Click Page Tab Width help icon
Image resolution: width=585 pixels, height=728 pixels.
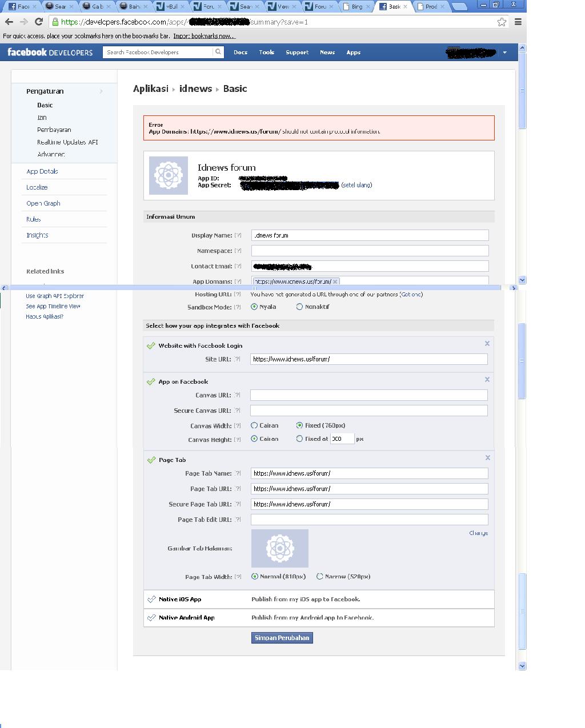point(238,577)
